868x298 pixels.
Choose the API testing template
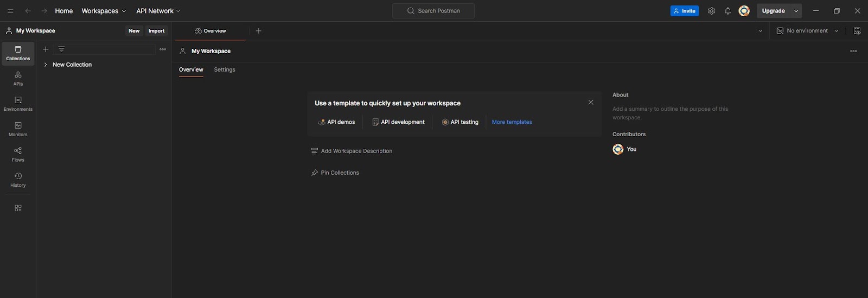[x=460, y=122]
